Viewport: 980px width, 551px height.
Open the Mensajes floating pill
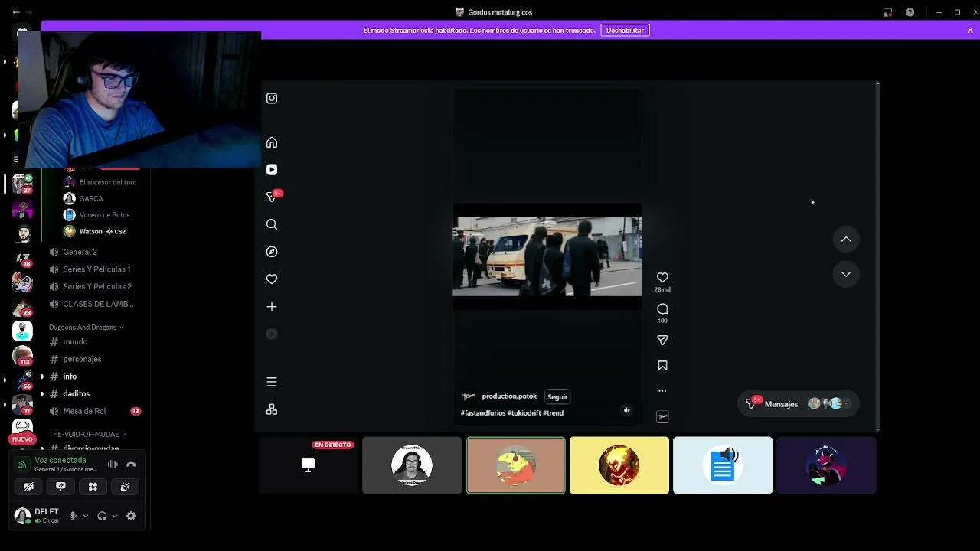click(799, 403)
